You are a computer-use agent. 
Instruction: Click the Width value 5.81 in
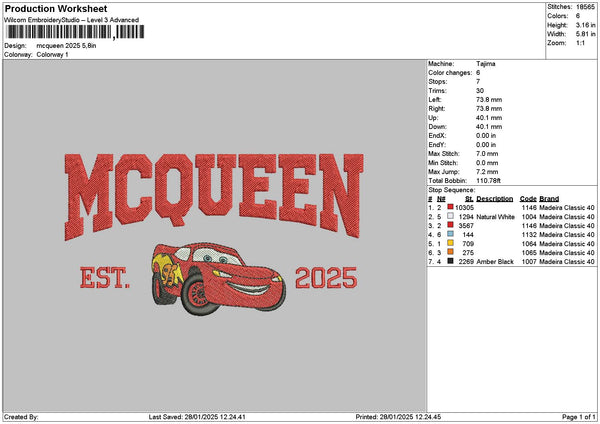click(x=585, y=34)
